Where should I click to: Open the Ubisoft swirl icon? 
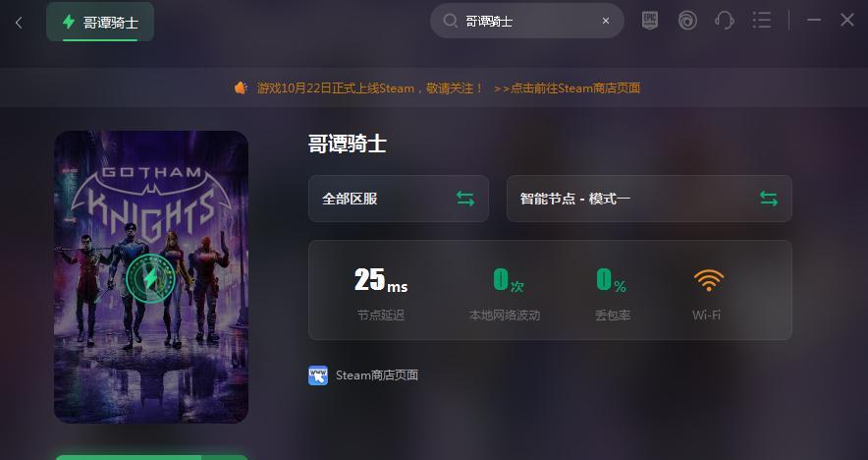pyautogui.click(x=687, y=21)
